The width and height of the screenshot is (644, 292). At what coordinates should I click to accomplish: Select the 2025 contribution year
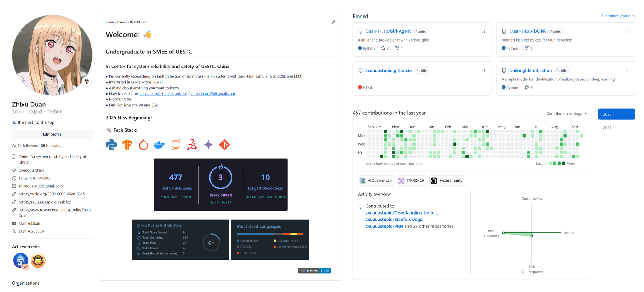pyautogui.click(x=616, y=114)
